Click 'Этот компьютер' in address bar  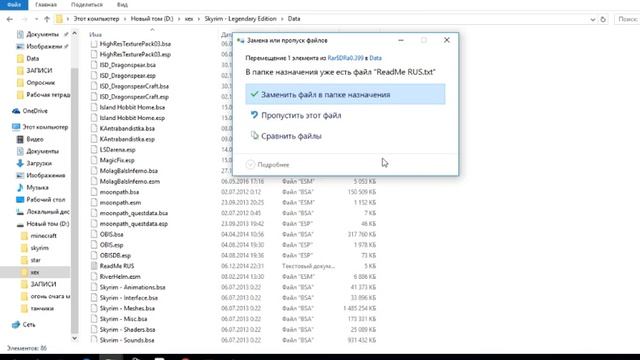(x=96, y=19)
